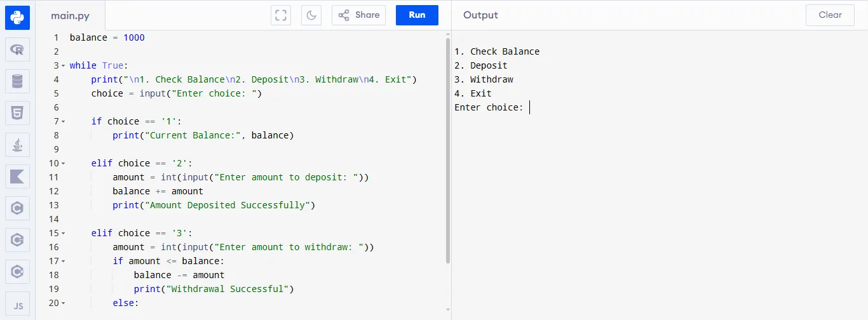Click line number 9 in the gutter

[x=57, y=149]
